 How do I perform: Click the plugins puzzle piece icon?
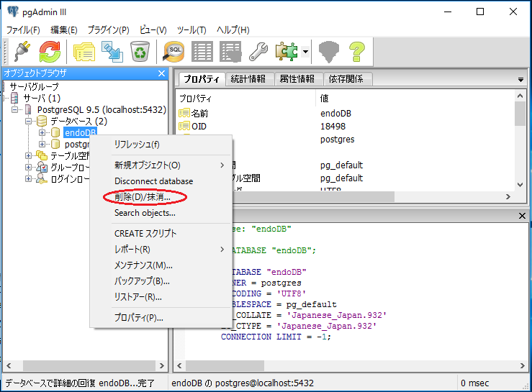[287, 52]
